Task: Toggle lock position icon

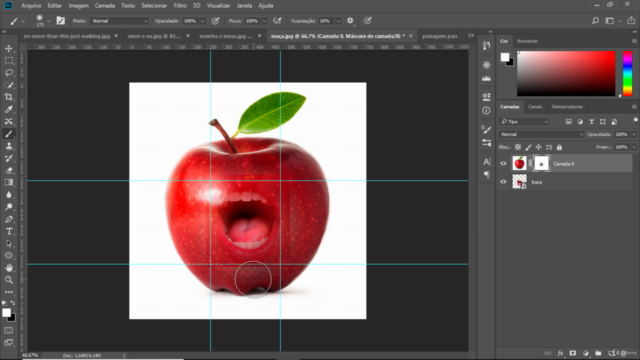Action: pyautogui.click(x=538, y=147)
